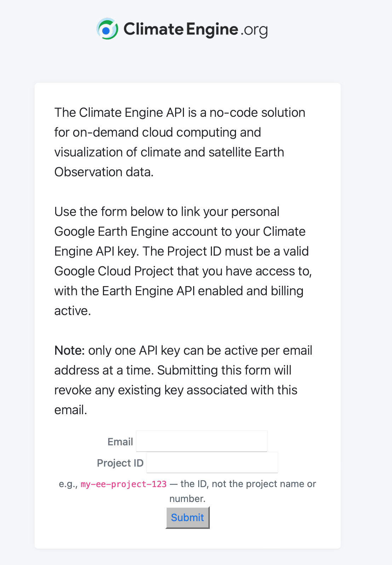392x565 pixels.
Task: Click the "Observation data." line of text
Action: 104,172
